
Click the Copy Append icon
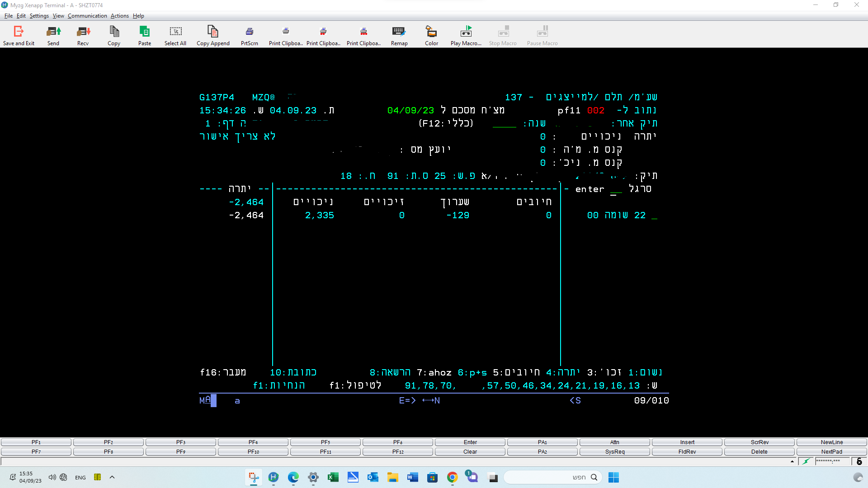tap(213, 32)
